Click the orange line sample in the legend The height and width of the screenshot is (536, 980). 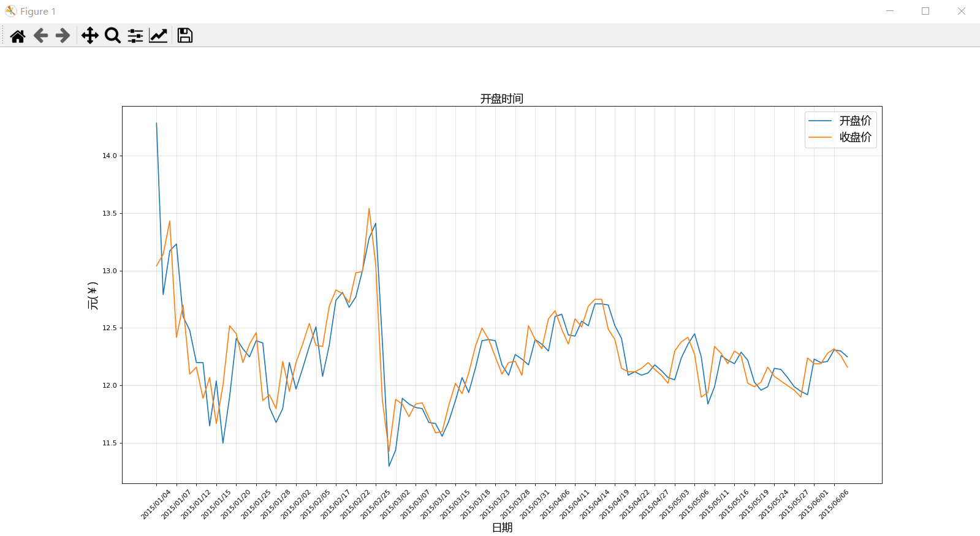(x=820, y=137)
